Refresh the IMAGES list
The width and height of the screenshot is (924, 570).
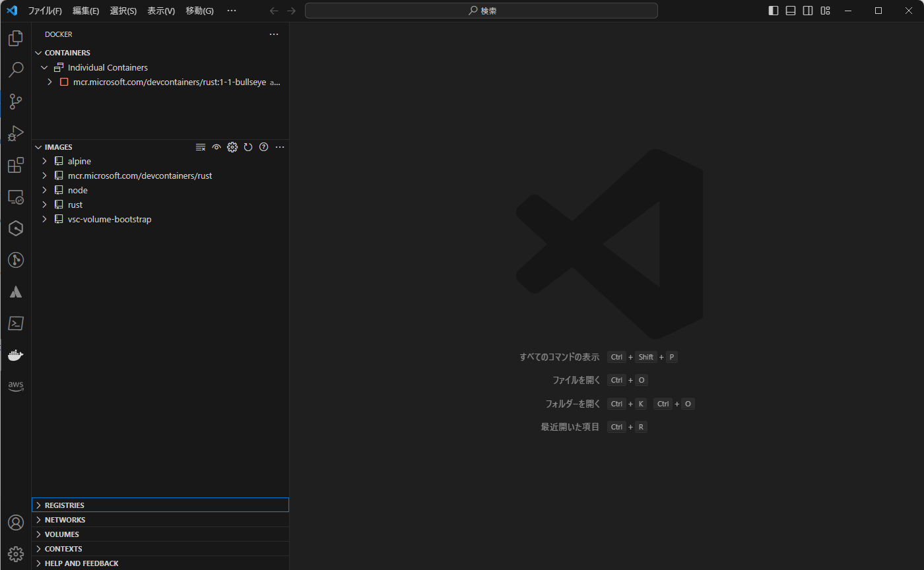point(248,147)
